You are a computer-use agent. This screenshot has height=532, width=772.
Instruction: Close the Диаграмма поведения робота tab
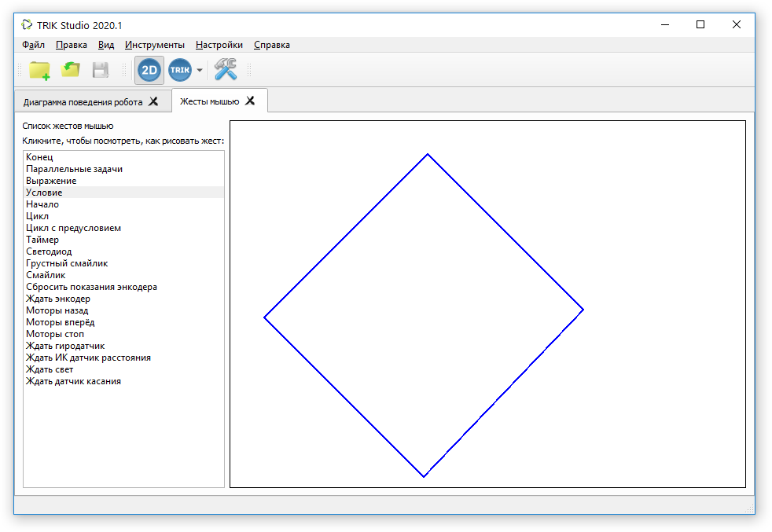tap(153, 101)
